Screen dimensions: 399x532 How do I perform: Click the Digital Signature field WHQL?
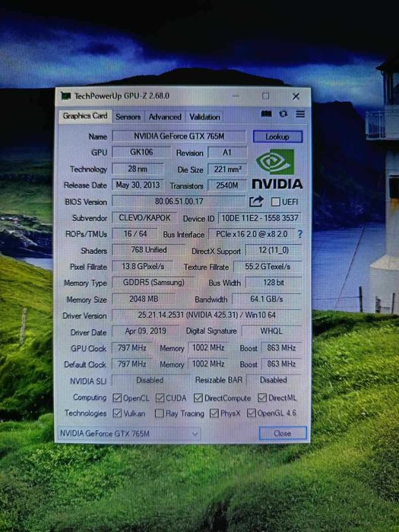tap(271, 331)
